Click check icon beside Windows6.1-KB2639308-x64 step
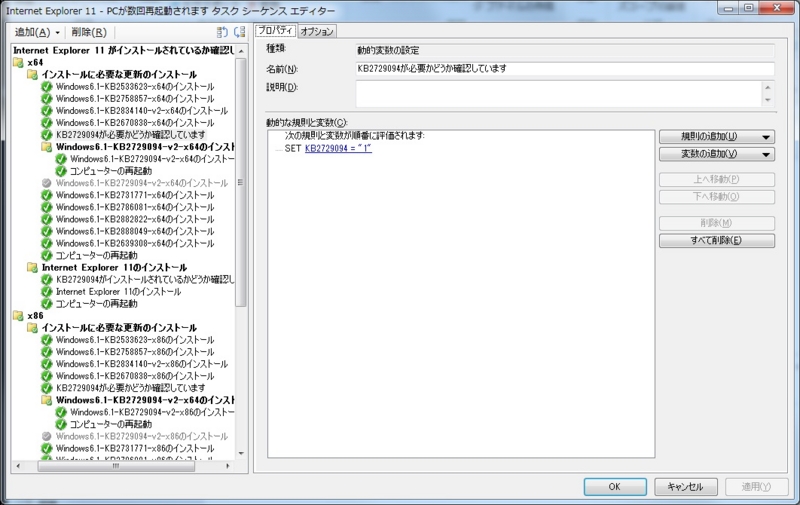This screenshot has height=505, width=800. (x=47, y=243)
